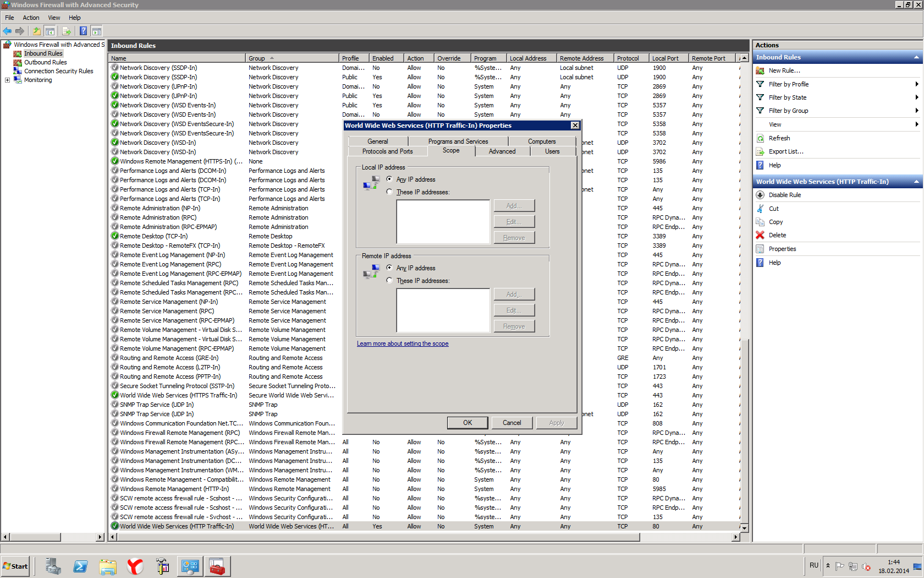The width and height of the screenshot is (924, 578).
Task: Switch to the Computers tab
Action: [x=542, y=141]
